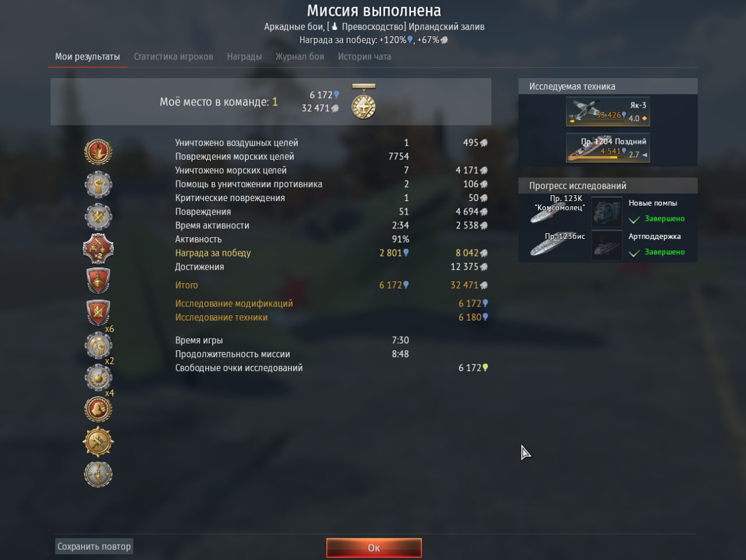746x560 pixels.
Task: Click the Новые помпы modification icon
Action: [x=607, y=211]
